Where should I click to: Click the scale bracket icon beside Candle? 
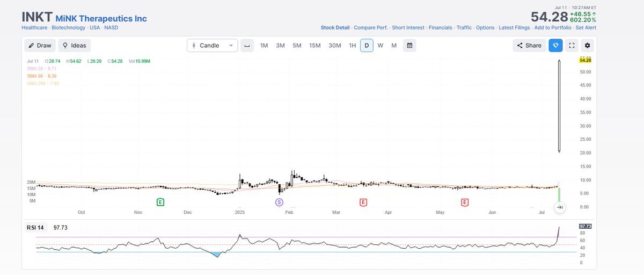(247, 46)
